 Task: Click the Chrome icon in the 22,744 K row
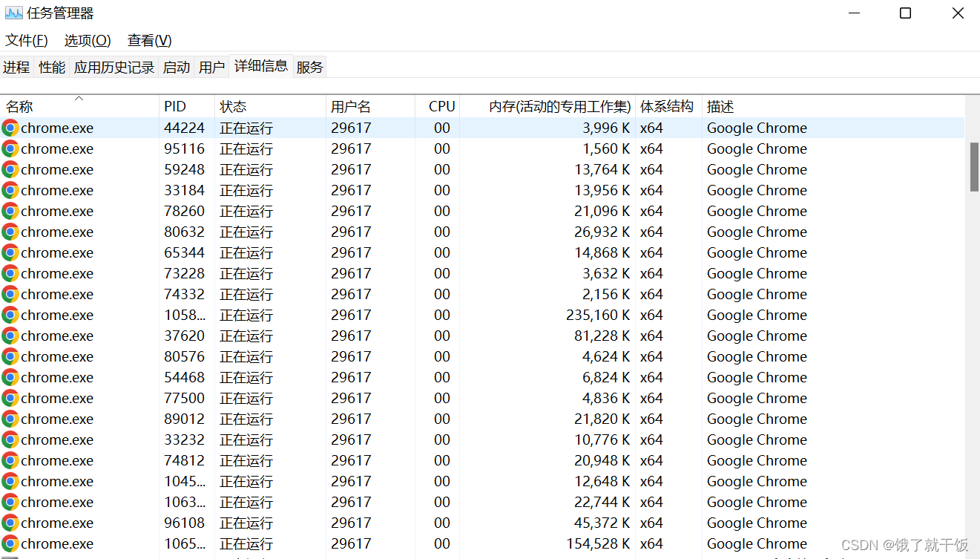point(10,502)
